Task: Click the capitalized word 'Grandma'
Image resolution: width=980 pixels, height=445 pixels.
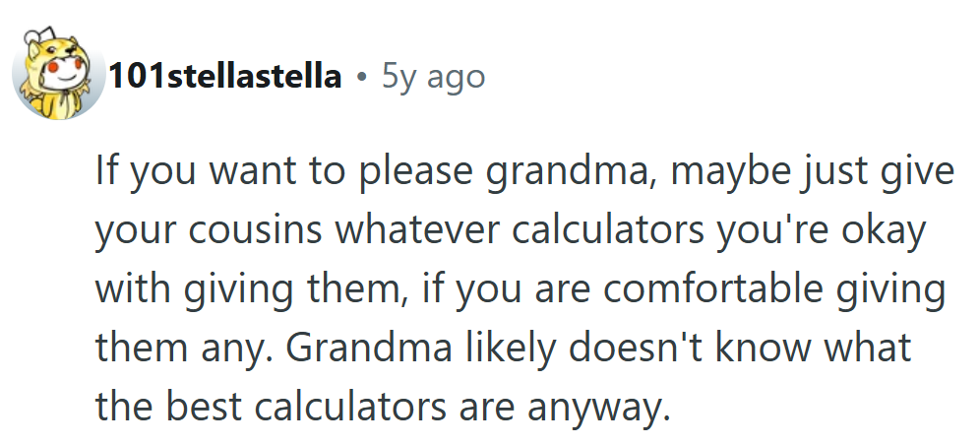Action: pos(369,348)
